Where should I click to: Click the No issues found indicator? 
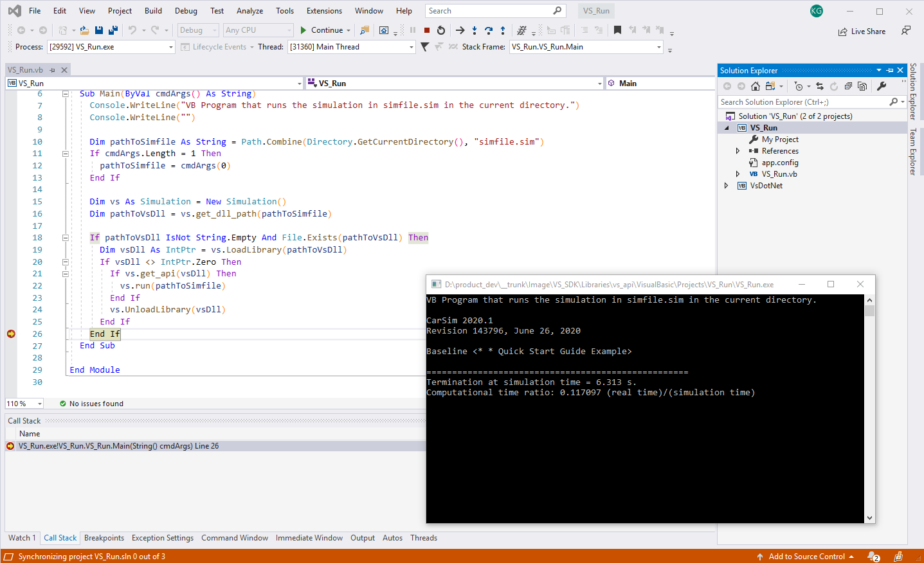point(91,404)
